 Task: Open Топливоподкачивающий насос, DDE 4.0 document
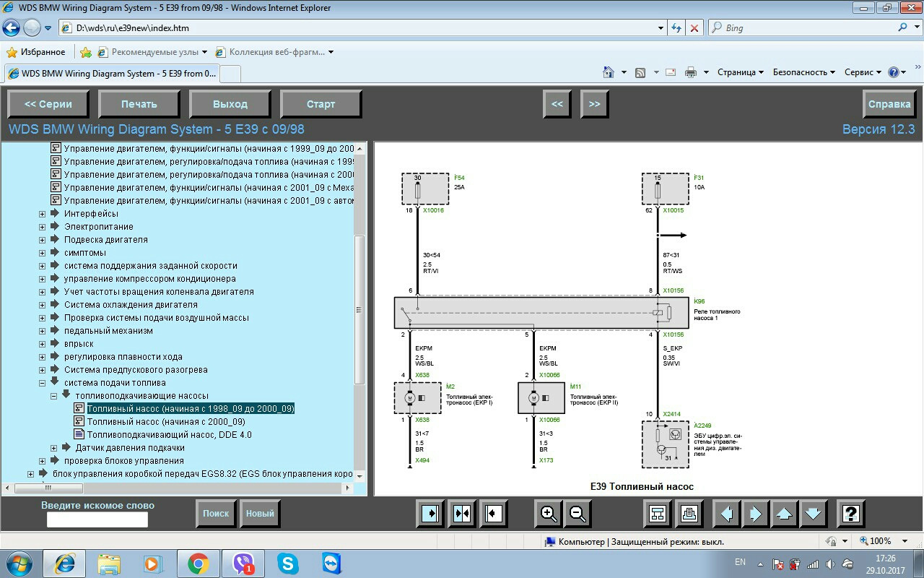click(170, 435)
